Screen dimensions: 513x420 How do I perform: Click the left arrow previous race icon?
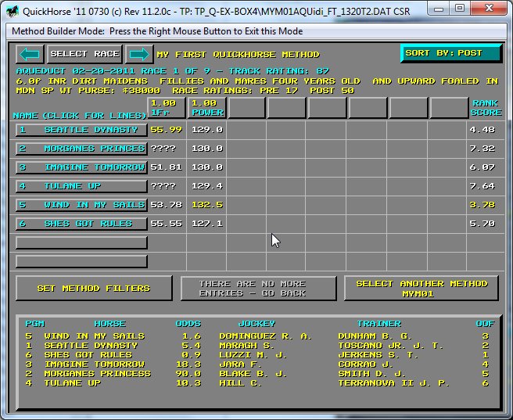pyautogui.click(x=30, y=54)
